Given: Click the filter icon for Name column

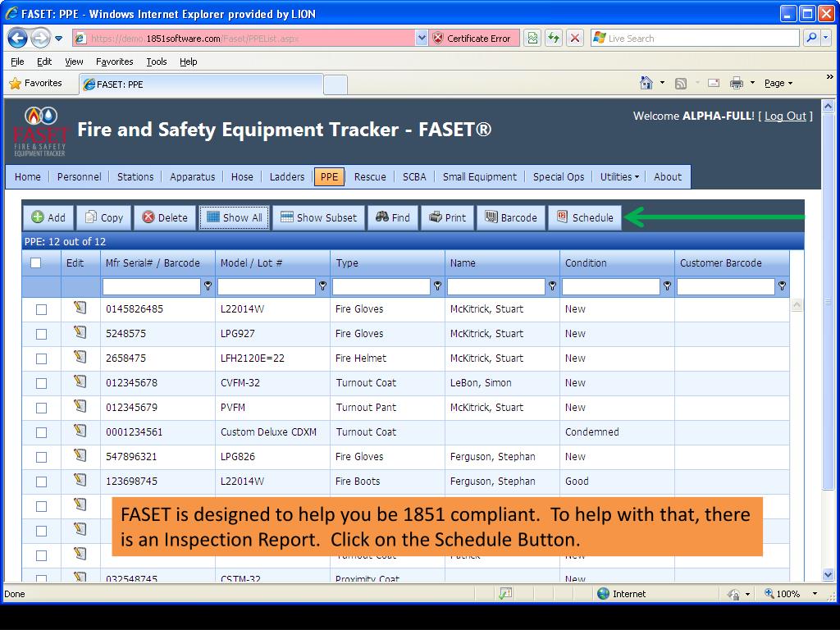Looking at the screenshot, I should 552,286.
